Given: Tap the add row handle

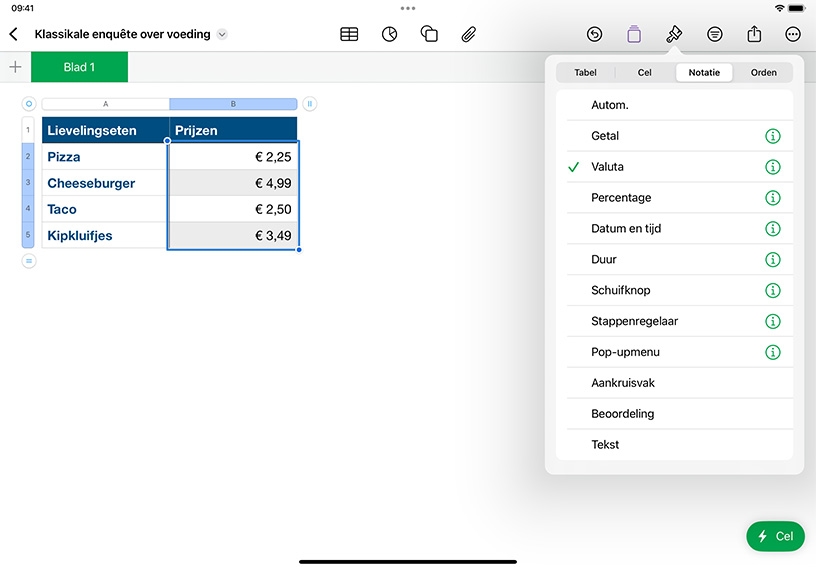Looking at the screenshot, I should (x=29, y=261).
